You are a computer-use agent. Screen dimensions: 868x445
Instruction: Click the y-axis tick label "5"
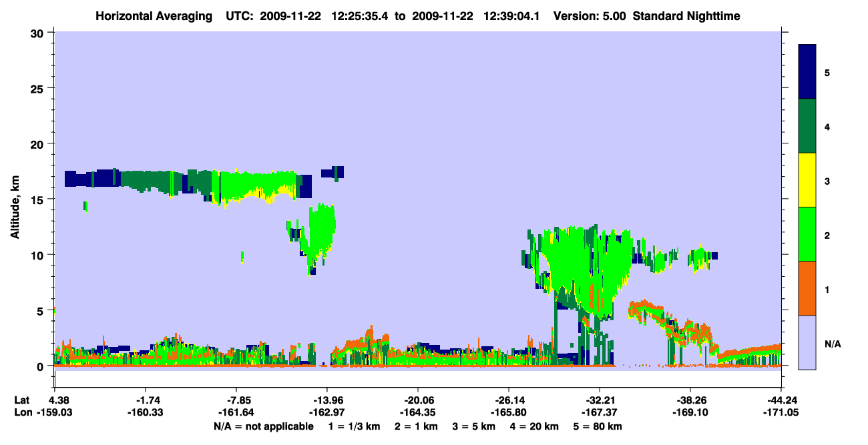click(41, 311)
